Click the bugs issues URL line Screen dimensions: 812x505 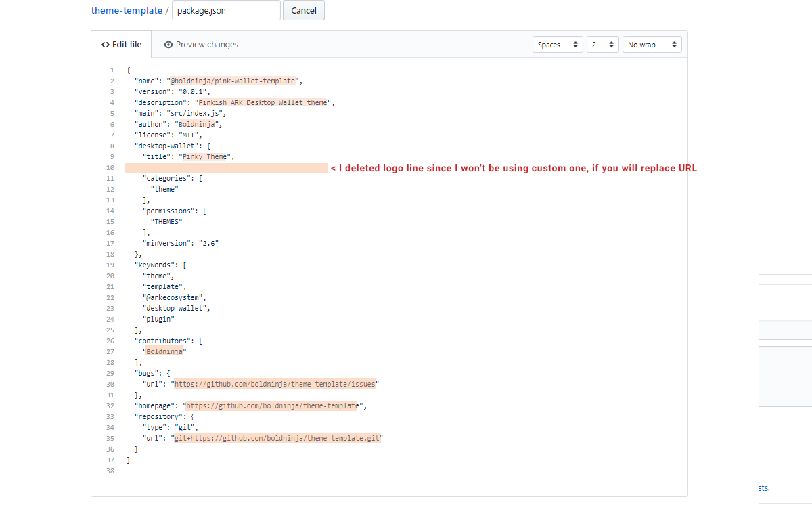click(261, 384)
